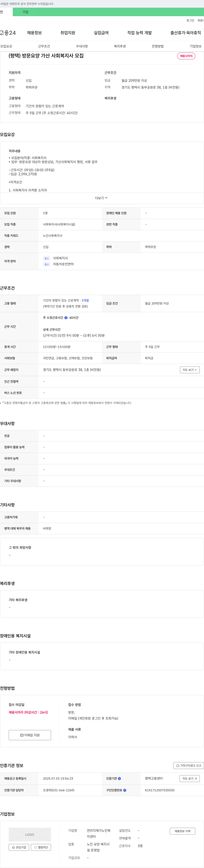The image size is (204, 868).
Task: Jump to the 우대사항 section tab
Action: click(82, 46)
